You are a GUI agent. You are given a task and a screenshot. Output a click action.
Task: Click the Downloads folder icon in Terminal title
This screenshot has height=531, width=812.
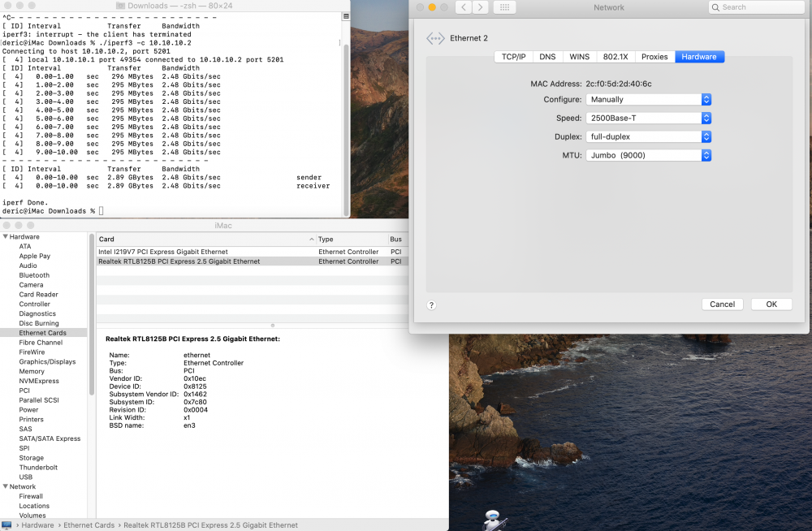click(x=120, y=6)
